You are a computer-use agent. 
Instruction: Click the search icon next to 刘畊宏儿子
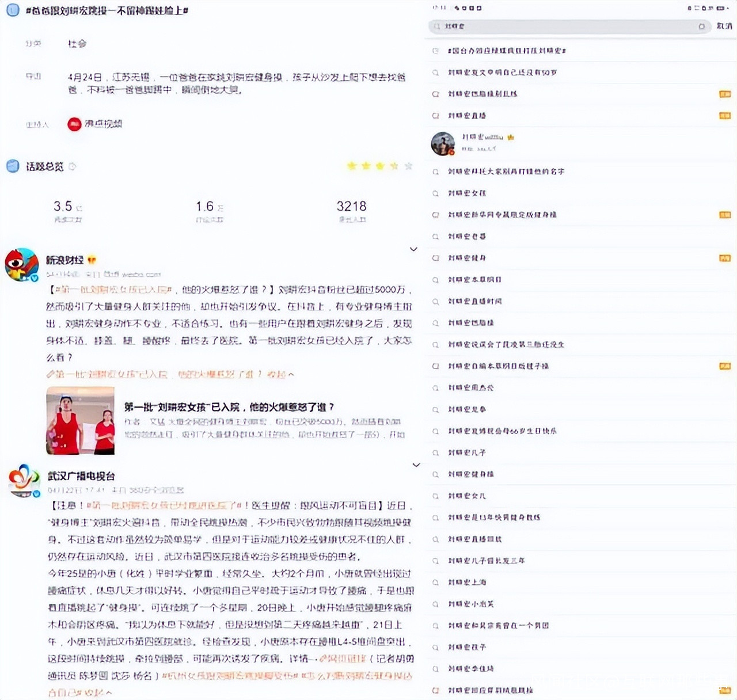(x=436, y=453)
